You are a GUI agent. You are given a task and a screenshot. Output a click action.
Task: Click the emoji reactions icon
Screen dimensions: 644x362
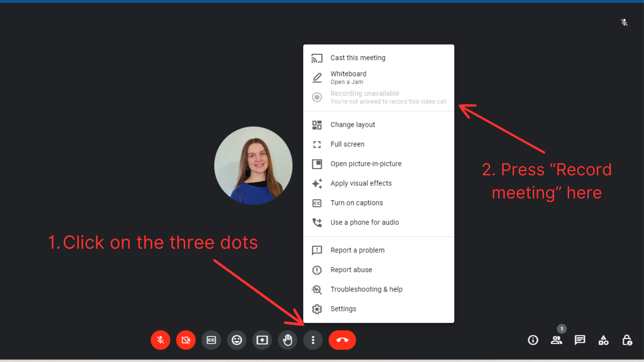tap(236, 340)
